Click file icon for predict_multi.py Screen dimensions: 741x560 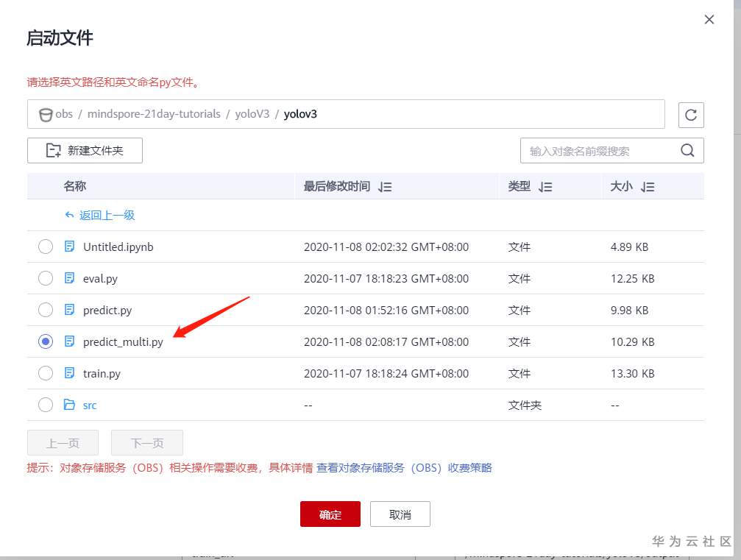(69, 341)
